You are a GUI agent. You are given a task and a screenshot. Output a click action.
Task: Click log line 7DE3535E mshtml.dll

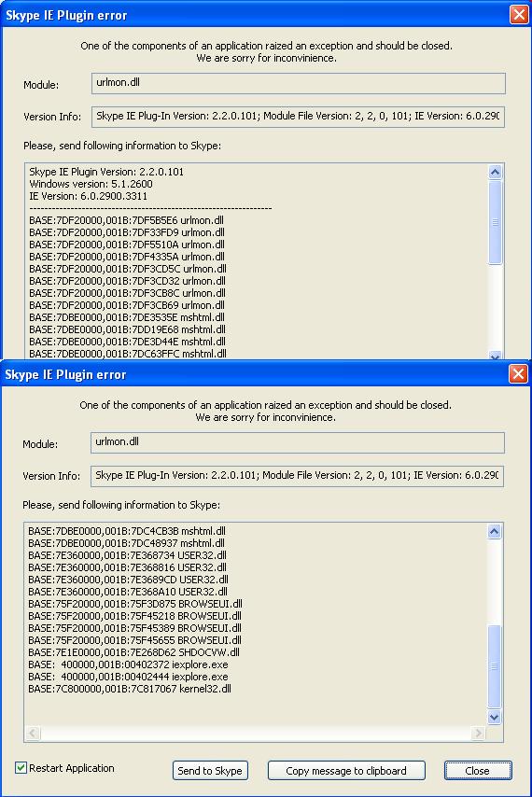point(127,317)
